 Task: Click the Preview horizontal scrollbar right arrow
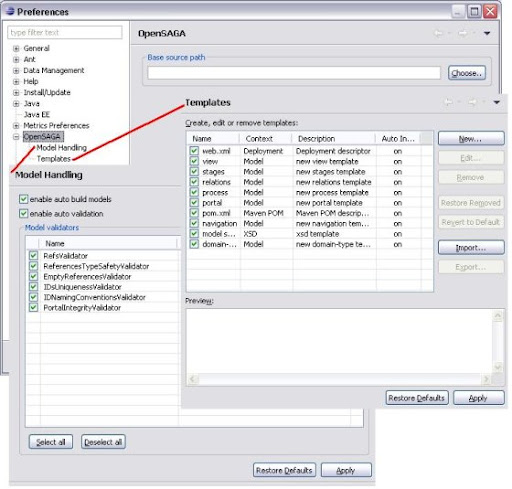[486, 379]
